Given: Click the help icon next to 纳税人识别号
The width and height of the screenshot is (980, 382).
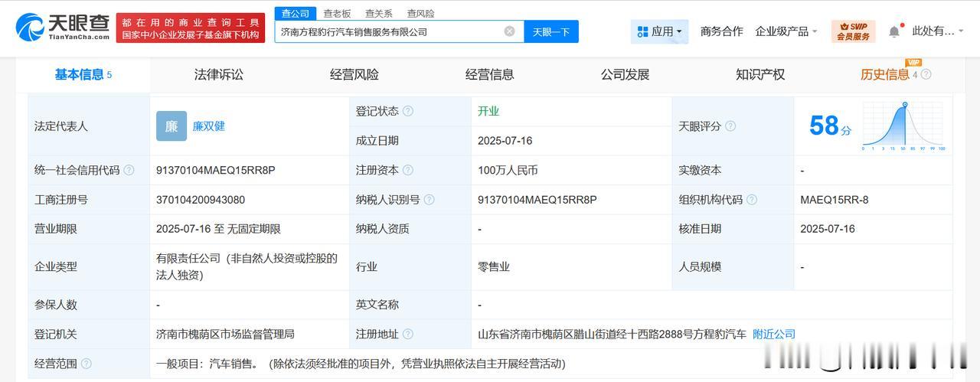Looking at the screenshot, I should tap(430, 200).
